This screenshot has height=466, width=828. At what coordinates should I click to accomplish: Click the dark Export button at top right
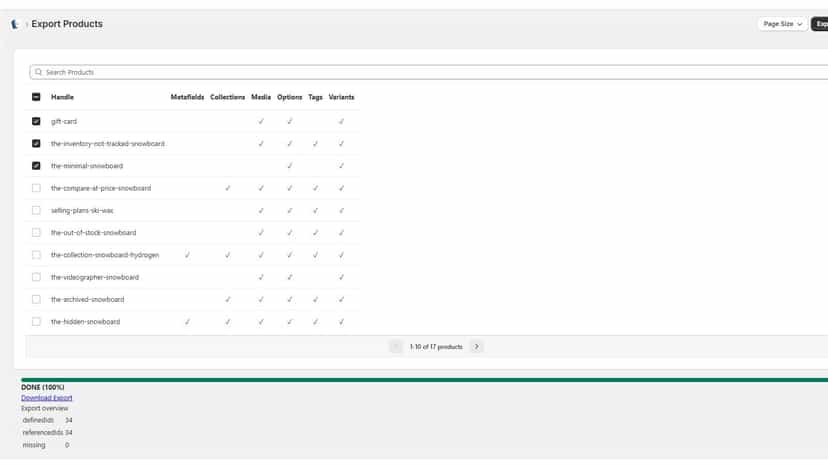820,24
